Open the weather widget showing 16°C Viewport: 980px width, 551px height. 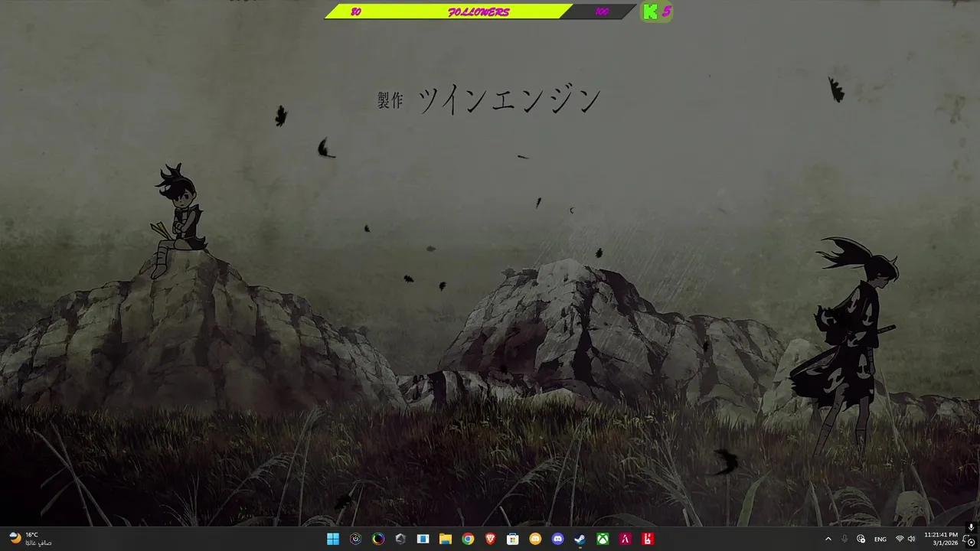(30, 539)
